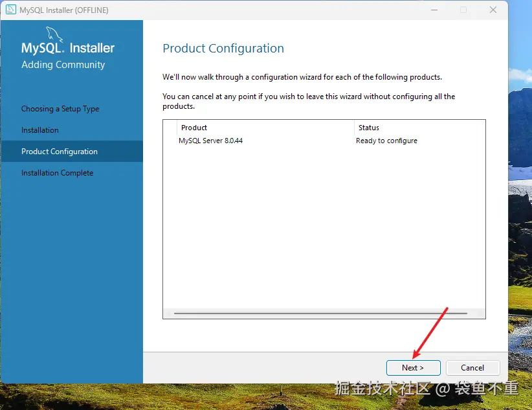Select the Choosing a Setup Type step

tap(60, 109)
